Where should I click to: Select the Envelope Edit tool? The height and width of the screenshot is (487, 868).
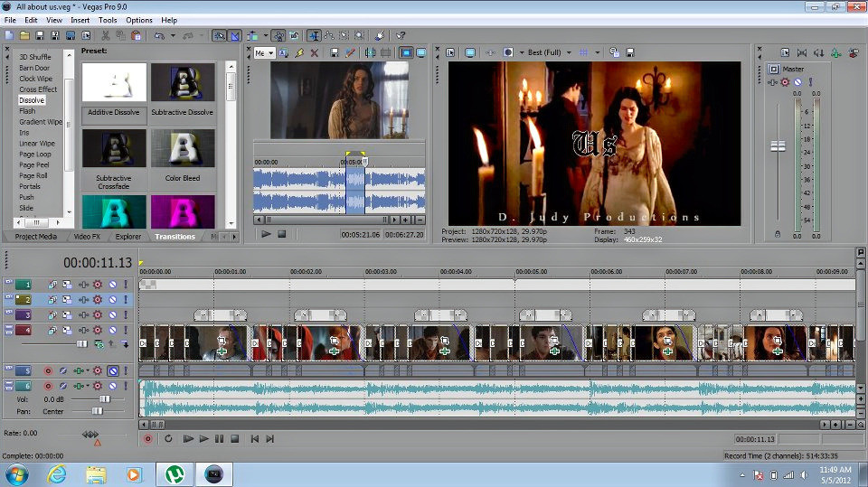(x=329, y=35)
